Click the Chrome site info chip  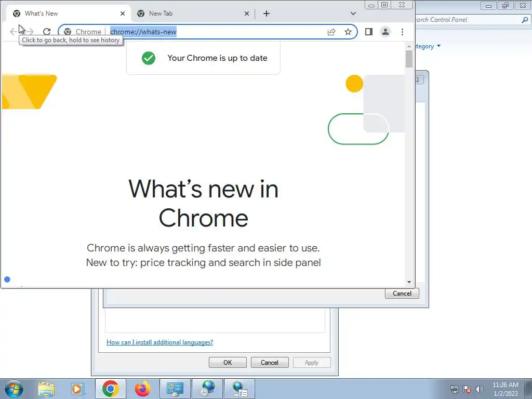(x=83, y=32)
